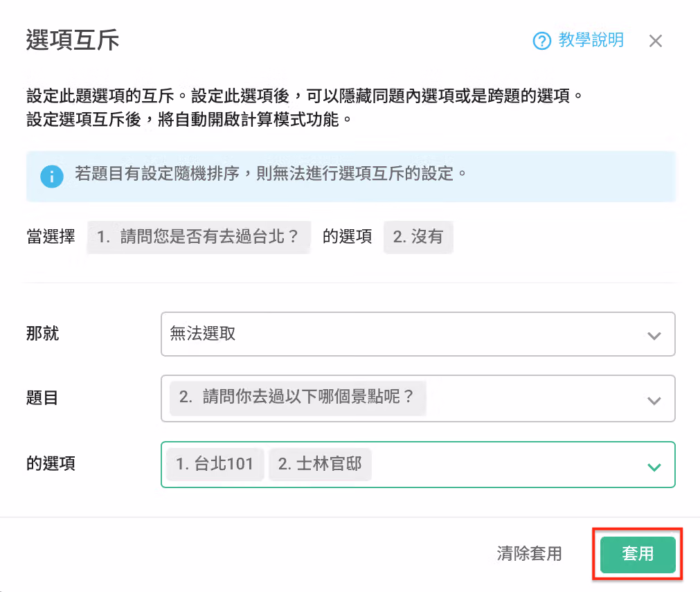Click the green chevron in 的選項 field
Image resolution: width=700 pixels, height=592 pixels.
[x=654, y=467]
